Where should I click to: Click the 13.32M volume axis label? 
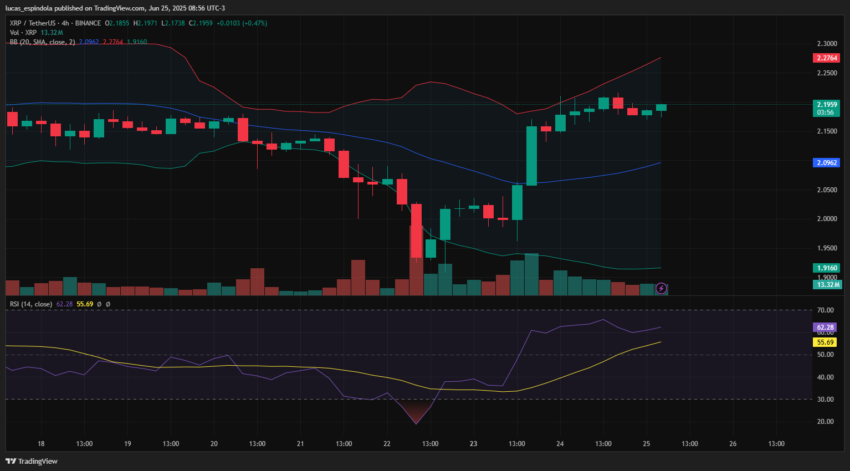(827, 285)
